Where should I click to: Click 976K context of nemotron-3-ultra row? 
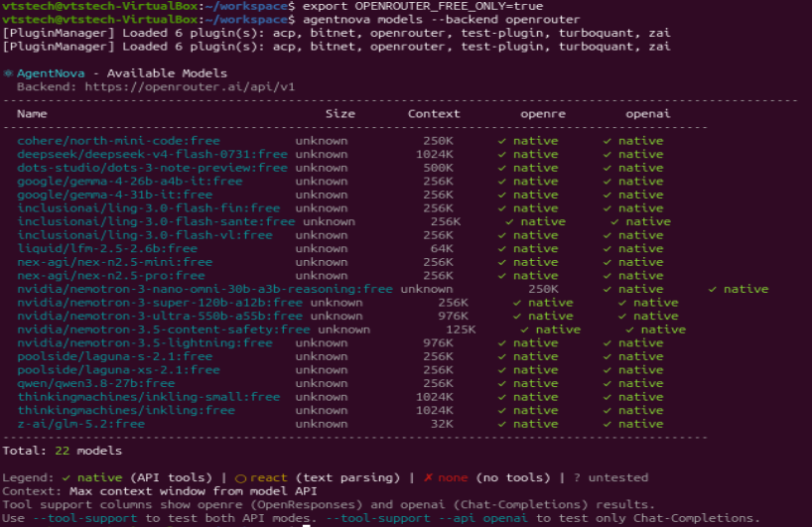tap(454, 316)
